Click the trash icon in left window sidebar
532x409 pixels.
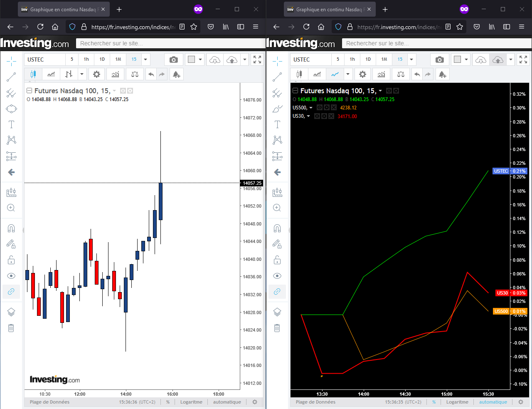pyautogui.click(x=11, y=328)
